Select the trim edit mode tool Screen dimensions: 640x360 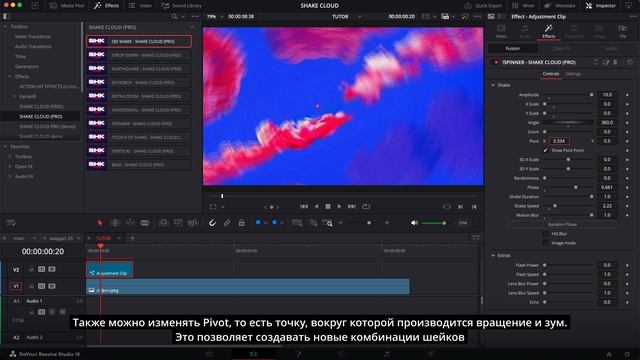pyautogui.click(x=115, y=222)
